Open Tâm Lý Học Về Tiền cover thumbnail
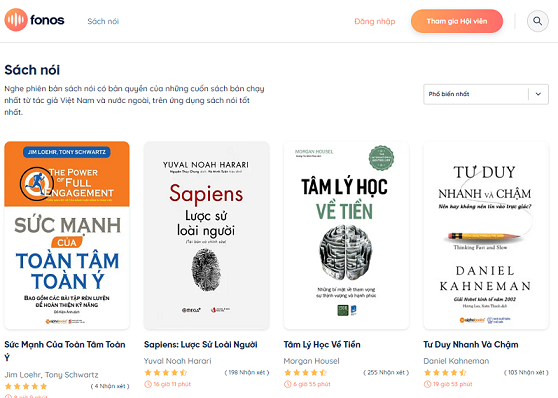The image size is (558, 398). pos(346,235)
